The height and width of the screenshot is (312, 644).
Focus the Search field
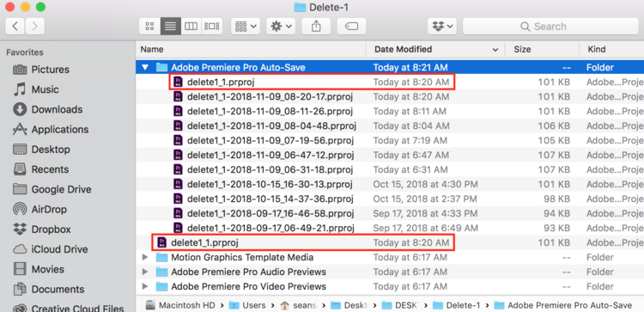tap(550, 27)
